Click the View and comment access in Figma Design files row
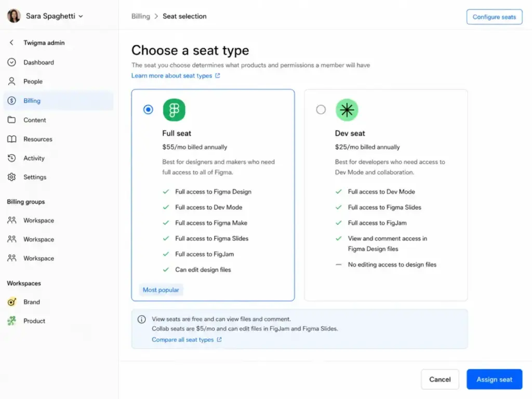This screenshot has width=532, height=399. [x=381, y=244]
